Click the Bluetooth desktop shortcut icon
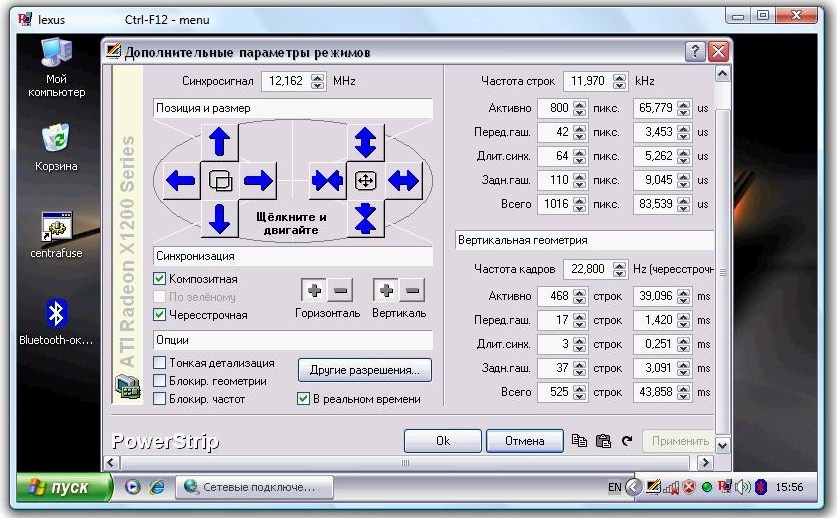837x518 pixels. (57, 314)
